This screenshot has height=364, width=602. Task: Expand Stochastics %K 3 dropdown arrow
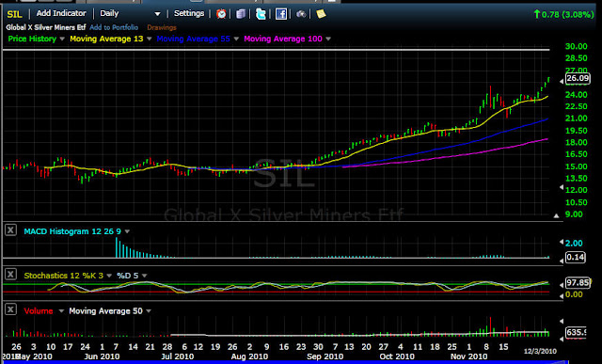click(x=109, y=276)
